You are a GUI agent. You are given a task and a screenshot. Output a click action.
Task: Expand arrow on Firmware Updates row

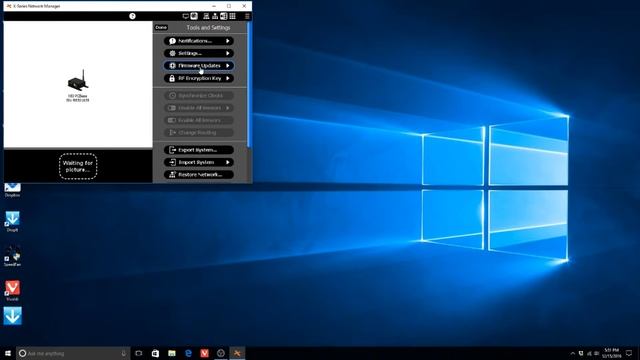click(x=228, y=65)
